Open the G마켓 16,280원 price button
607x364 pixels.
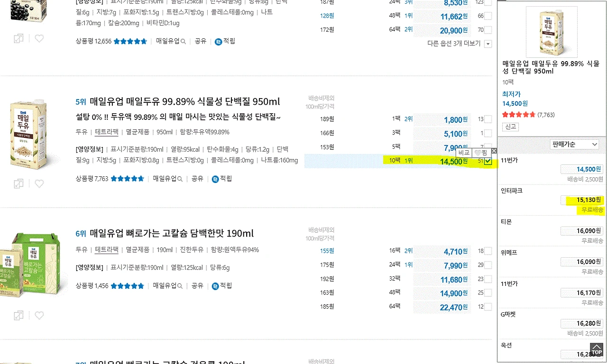582,323
